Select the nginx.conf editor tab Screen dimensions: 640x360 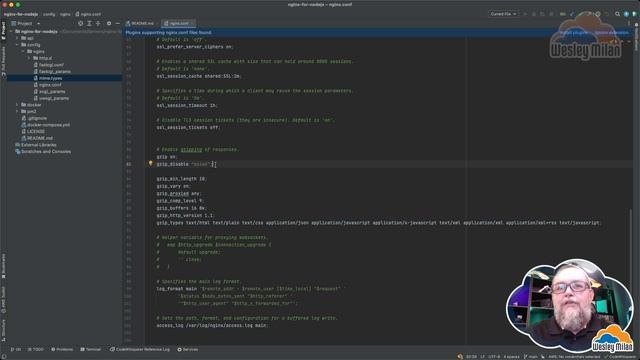click(177, 24)
